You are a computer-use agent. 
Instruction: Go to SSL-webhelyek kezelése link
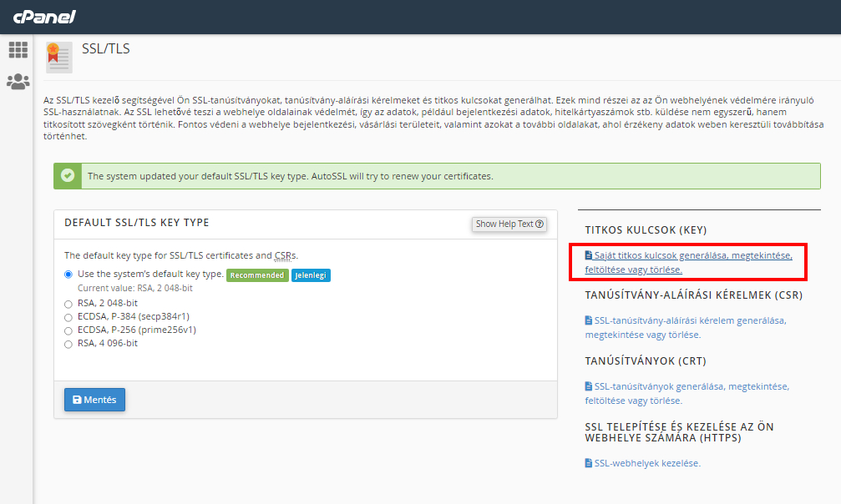pyautogui.click(x=647, y=463)
